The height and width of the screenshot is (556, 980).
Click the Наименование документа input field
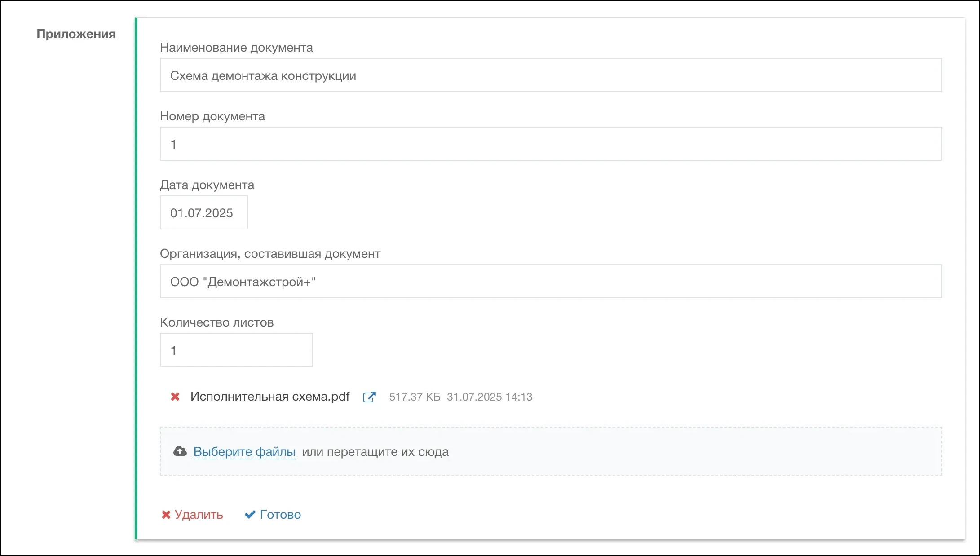[x=551, y=75]
